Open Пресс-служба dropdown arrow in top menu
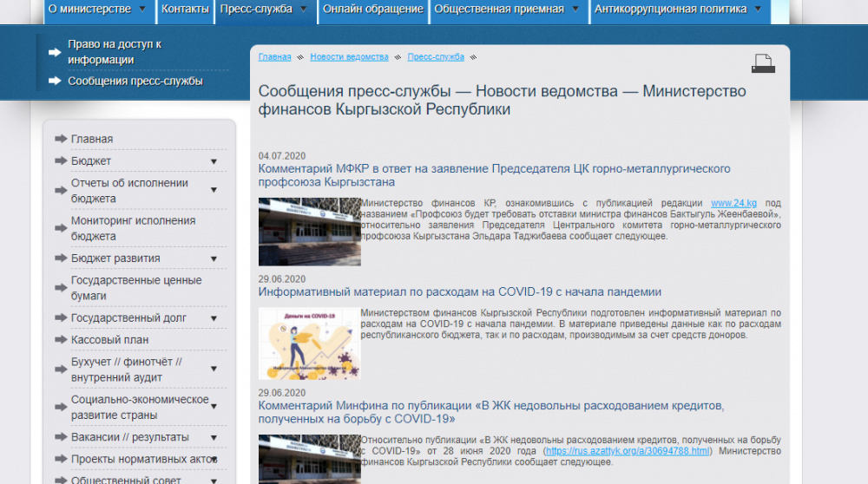This screenshot has width=868, height=484. pos(303,9)
